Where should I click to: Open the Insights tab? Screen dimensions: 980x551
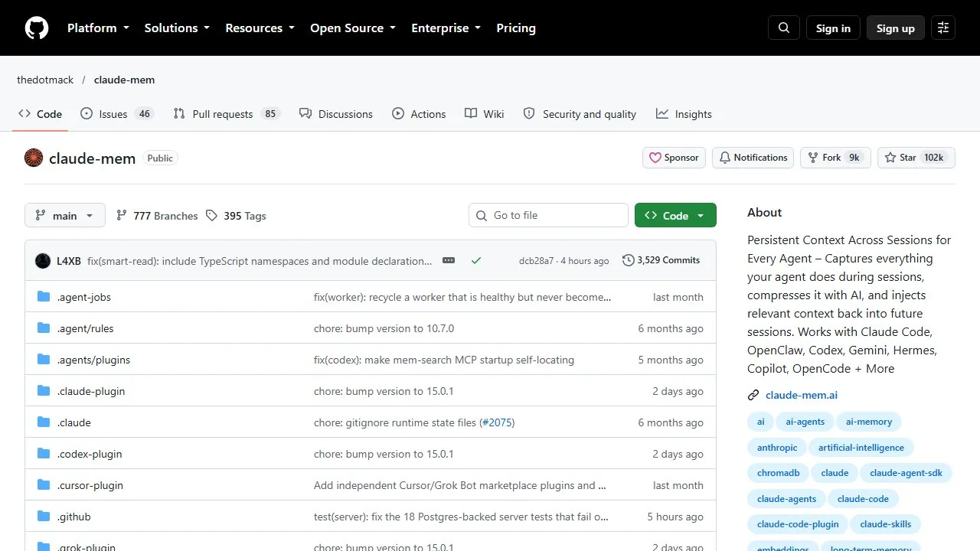(684, 114)
